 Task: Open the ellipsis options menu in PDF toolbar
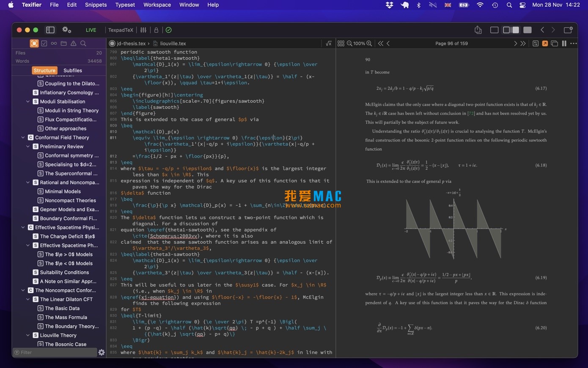click(x=574, y=44)
